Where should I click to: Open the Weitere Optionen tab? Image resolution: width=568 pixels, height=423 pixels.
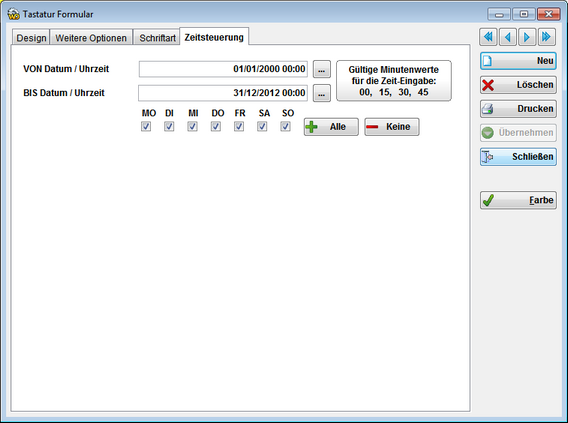tap(91, 38)
